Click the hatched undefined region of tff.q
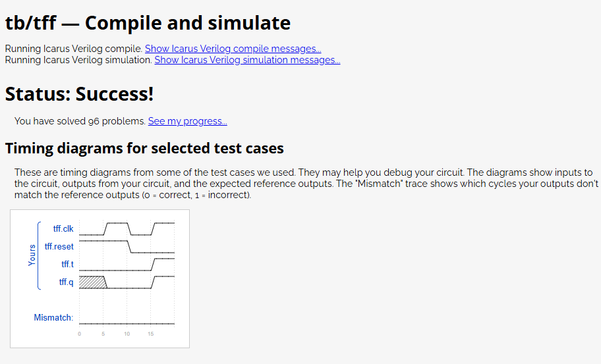Viewport: 601px width, 364px height. click(x=92, y=282)
